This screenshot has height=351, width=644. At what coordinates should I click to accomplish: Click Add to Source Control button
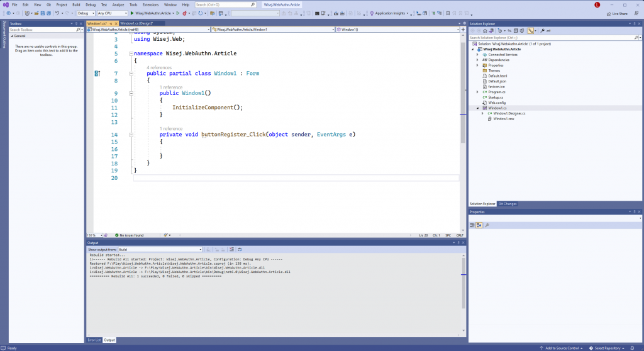coord(561,348)
